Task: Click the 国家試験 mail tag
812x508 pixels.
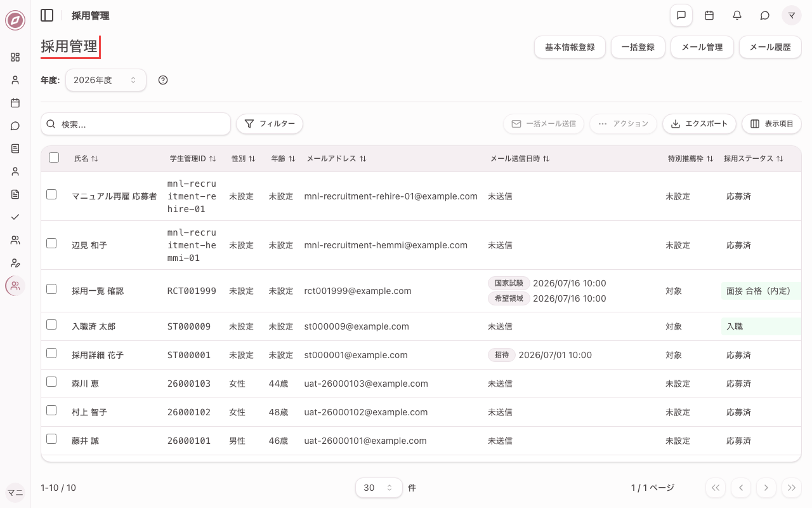Action: (x=509, y=283)
